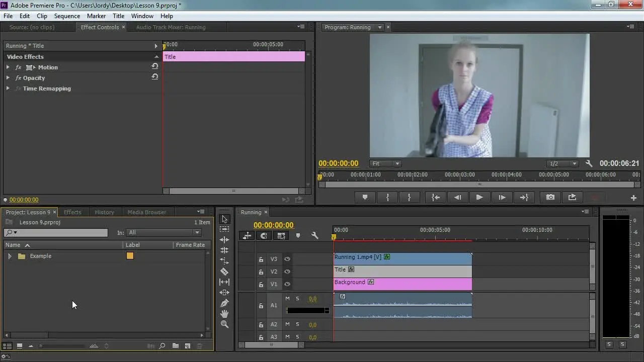
Task: Expand the Motion effect properties
Action: (8, 67)
